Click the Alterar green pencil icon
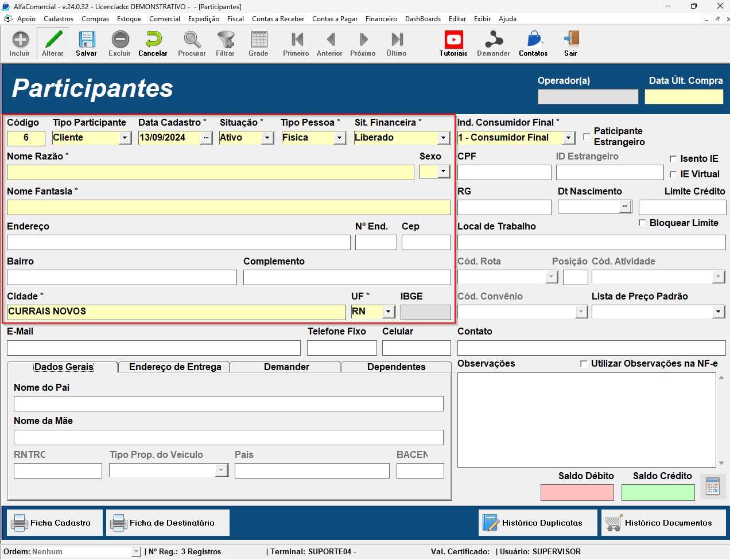 pyautogui.click(x=53, y=40)
